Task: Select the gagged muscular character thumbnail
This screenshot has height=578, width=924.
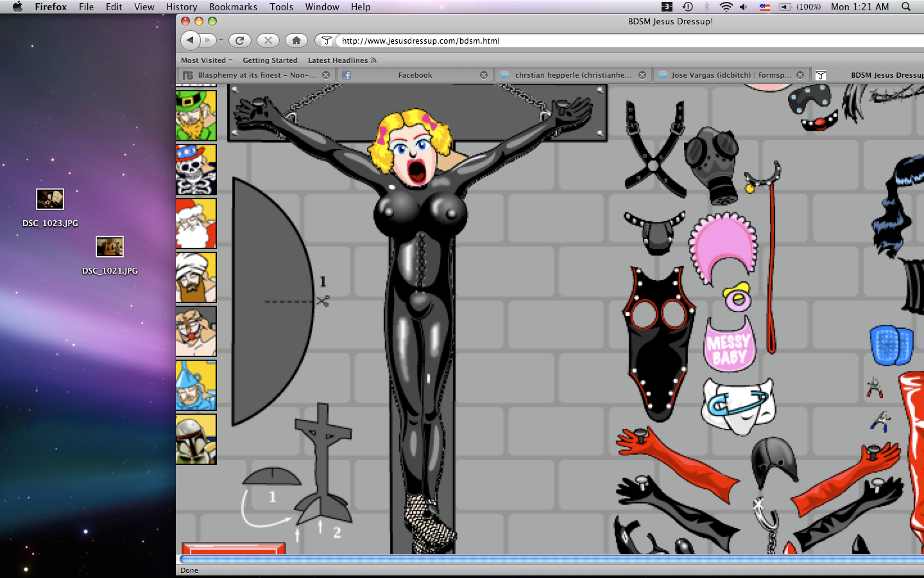Action: point(196,331)
